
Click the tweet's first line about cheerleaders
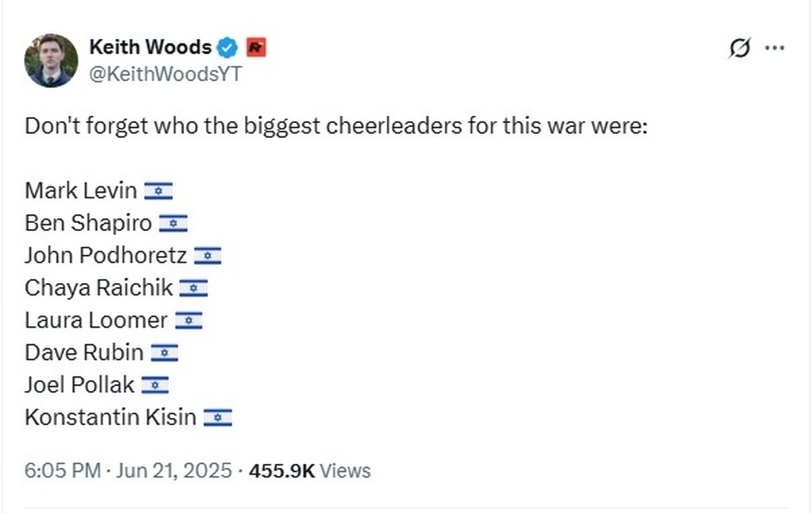pyautogui.click(x=336, y=126)
